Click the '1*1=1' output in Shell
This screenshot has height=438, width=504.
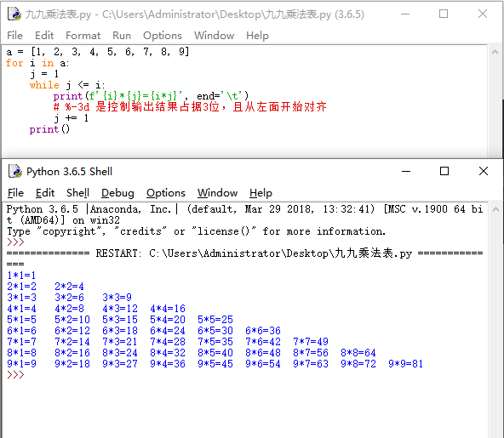21,276
